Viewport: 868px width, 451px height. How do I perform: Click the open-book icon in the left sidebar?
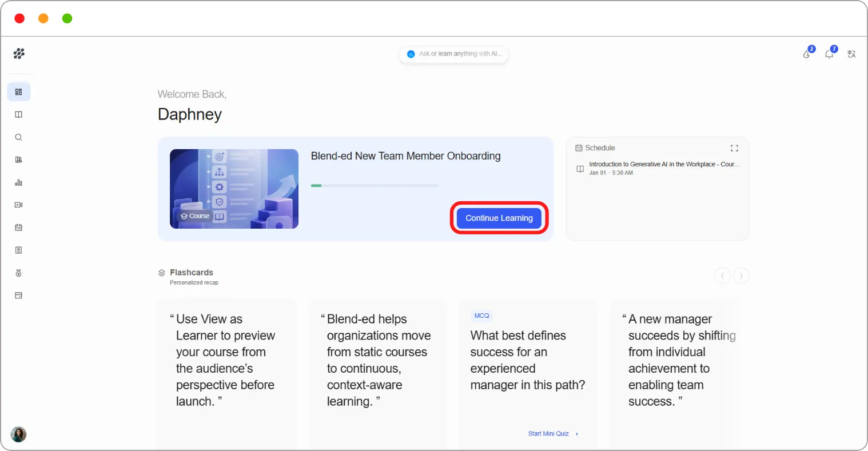coord(18,114)
